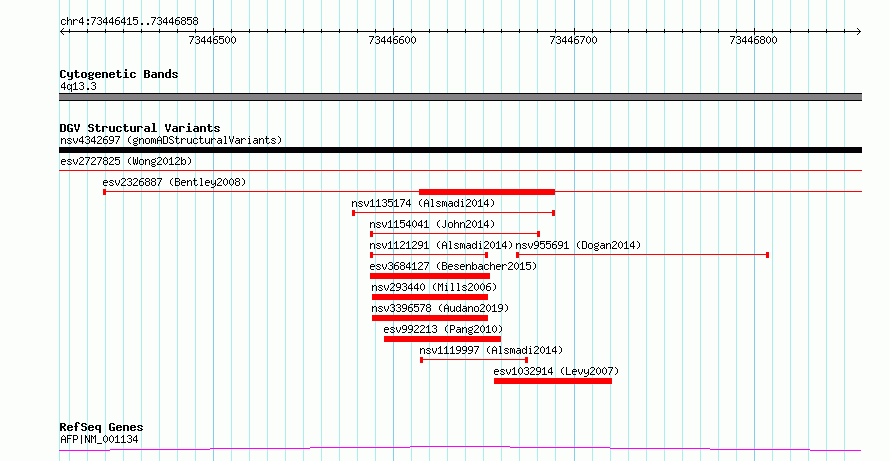Open the DGV Structural Variants track title
Screen dimensions: 890x461
point(140,128)
